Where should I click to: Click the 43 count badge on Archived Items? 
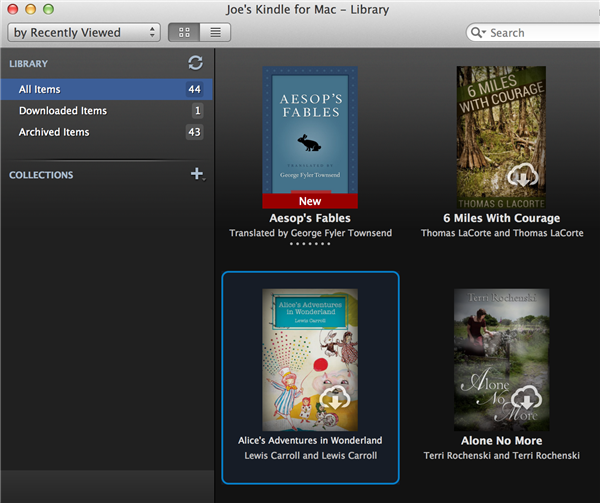point(194,132)
